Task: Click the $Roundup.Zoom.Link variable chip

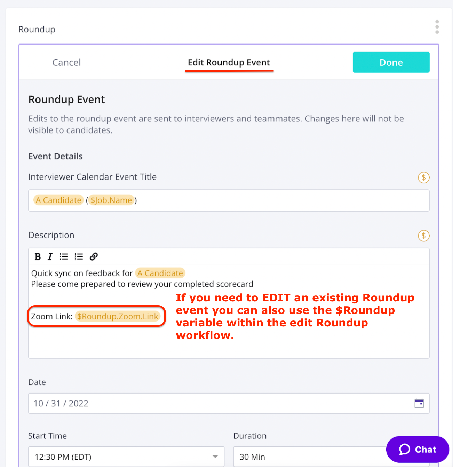Action: tap(118, 316)
